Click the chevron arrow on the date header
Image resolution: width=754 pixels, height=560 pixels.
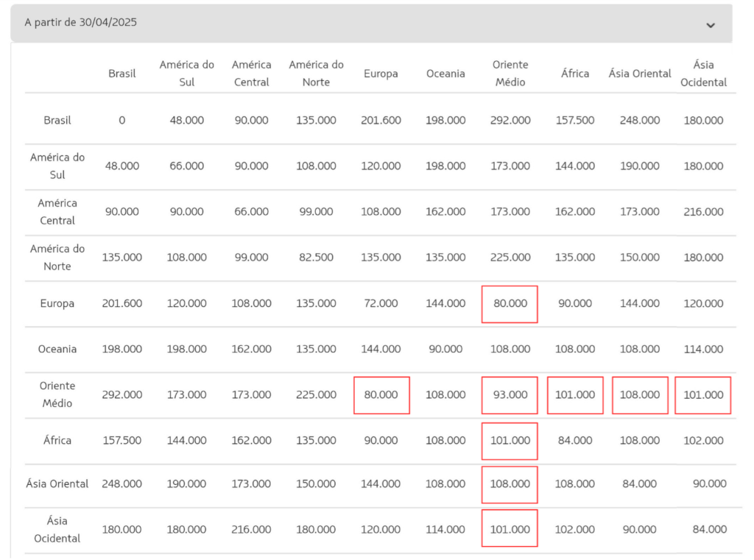point(711,24)
